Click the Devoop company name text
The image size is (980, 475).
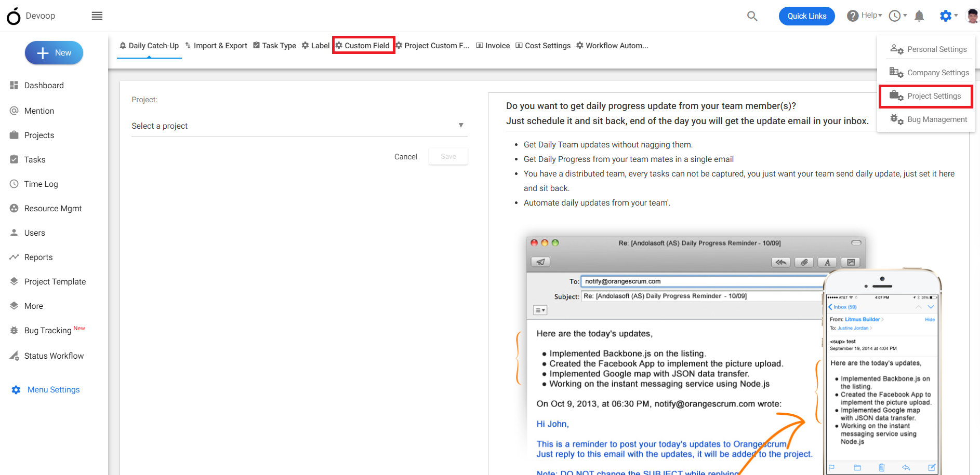pos(41,16)
